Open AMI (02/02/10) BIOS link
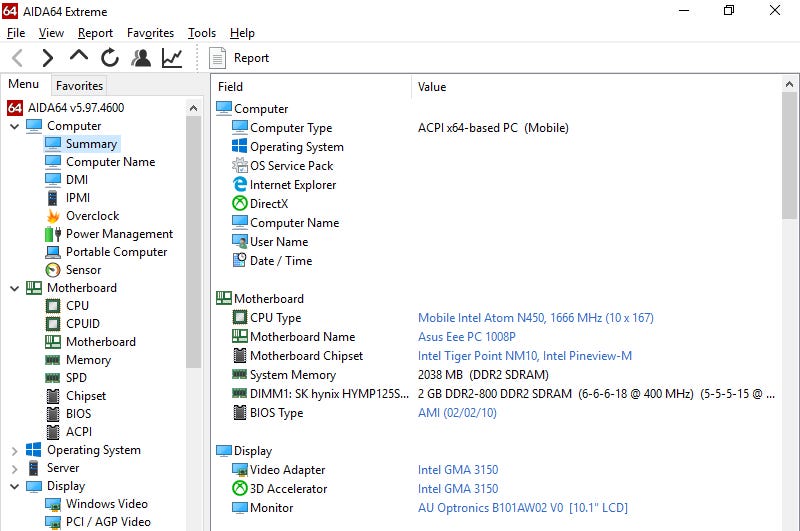The image size is (800, 531). pos(457,413)
